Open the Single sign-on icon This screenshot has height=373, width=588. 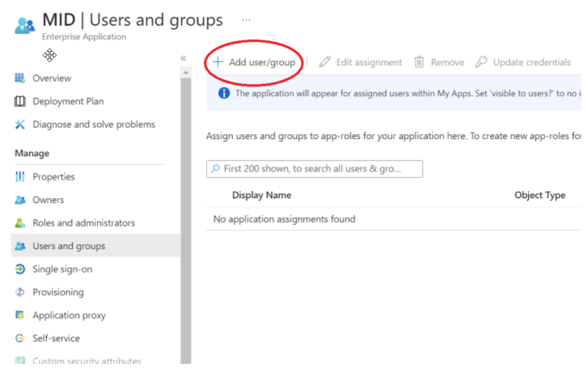[20, 269]
